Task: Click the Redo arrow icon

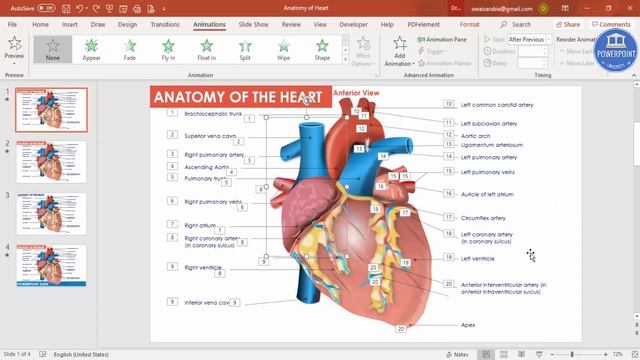Action: pos(96,9)
